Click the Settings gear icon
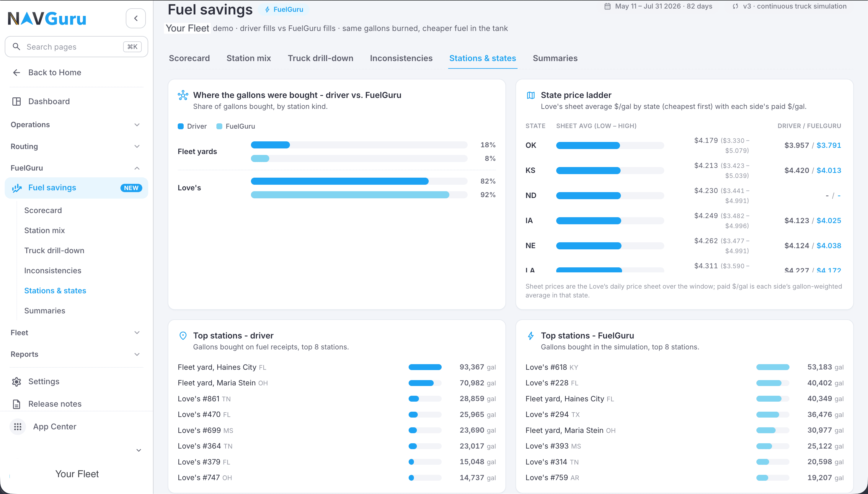This screenshot has height=494, width=868. pos(16,382)
